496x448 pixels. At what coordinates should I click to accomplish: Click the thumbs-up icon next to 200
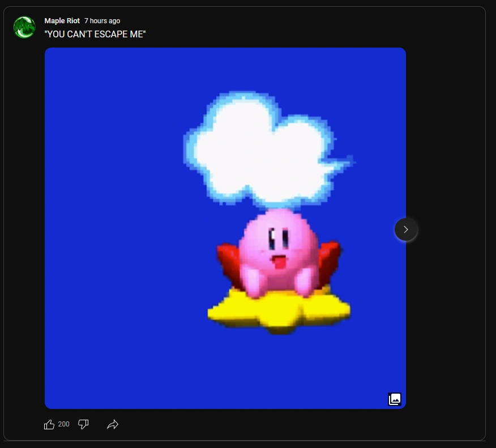[x=49, y=424]
